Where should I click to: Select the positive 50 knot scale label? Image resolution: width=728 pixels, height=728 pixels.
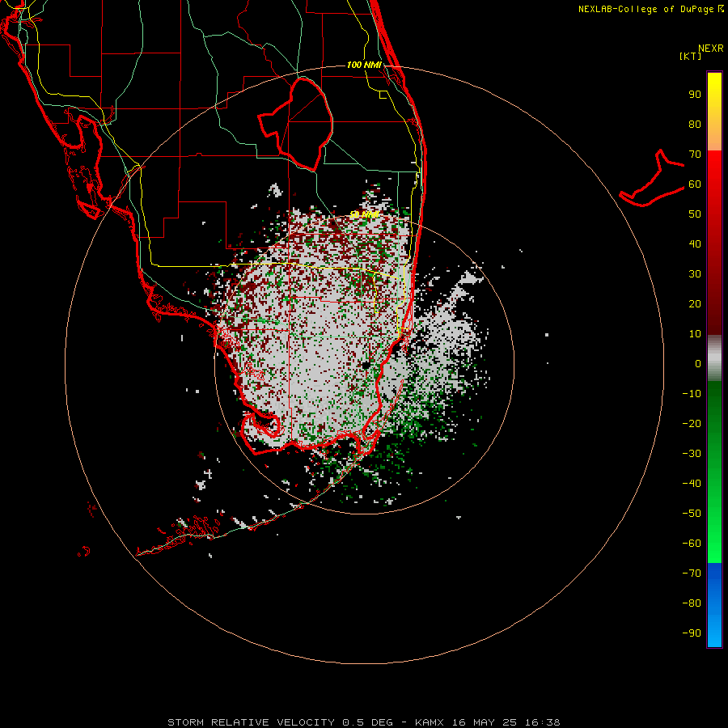pos(695,214)
